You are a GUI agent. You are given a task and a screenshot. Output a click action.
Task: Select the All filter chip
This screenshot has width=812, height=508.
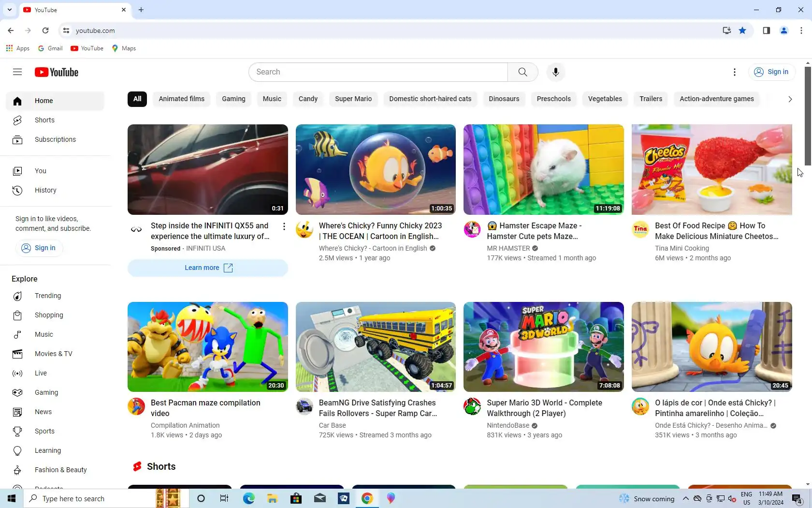pyautogui.click(x=137, y=99)
